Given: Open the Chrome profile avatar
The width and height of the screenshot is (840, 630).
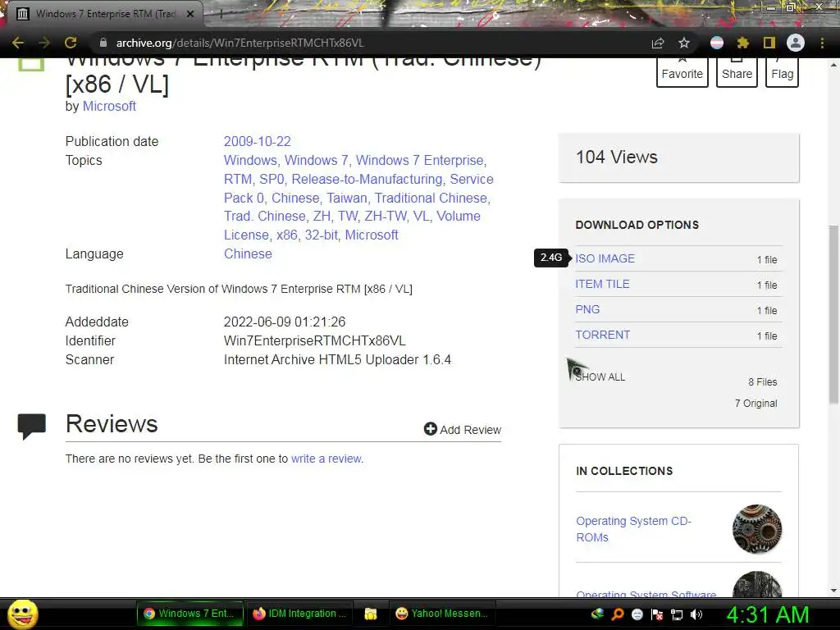Looking at the screenshot, I should click(x=796, y=43).
